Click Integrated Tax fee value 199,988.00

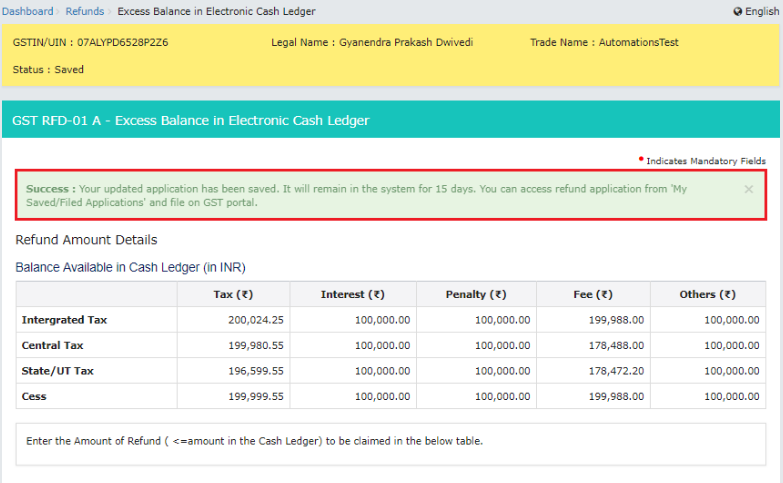pyautogui.click(x=616, y=320)
